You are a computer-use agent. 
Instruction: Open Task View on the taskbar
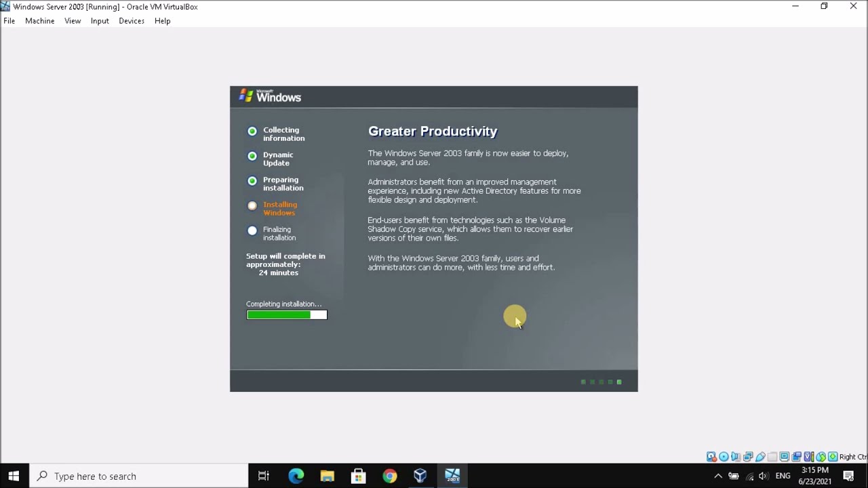point(264,476)
